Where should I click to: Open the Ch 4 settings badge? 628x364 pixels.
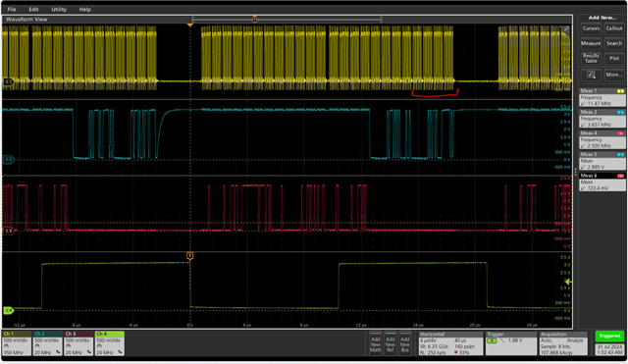(x=109, y=343)
